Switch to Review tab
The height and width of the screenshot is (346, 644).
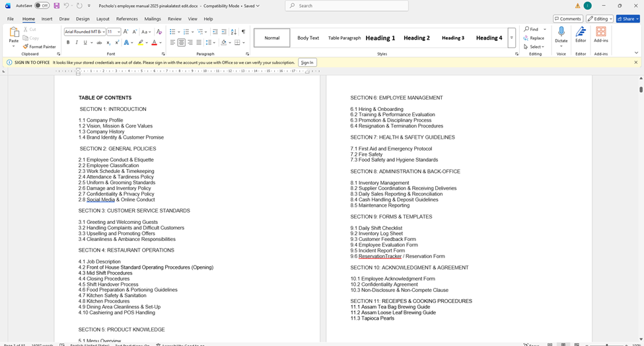pyautogui.click(x=174, y=19)
